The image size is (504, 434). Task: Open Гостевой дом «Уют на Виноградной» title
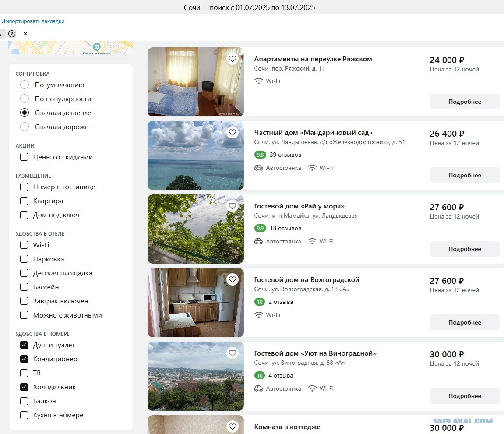tap(315, 353)
